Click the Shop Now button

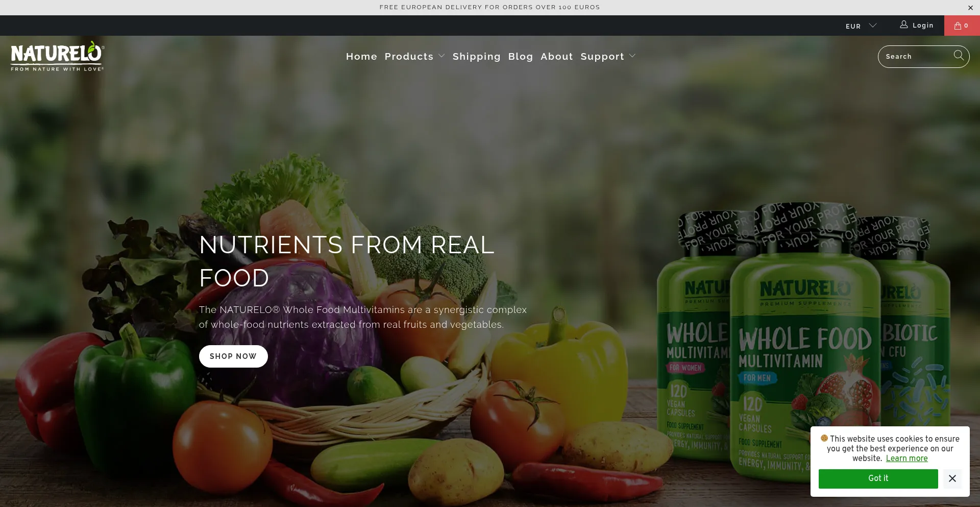233,356
